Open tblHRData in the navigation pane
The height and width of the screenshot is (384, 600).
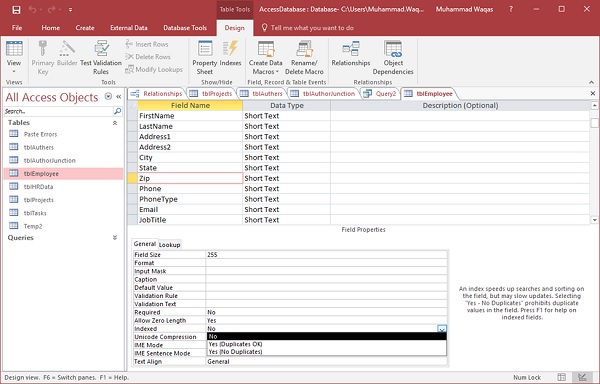pyautogui.click(x=38, y=187)
